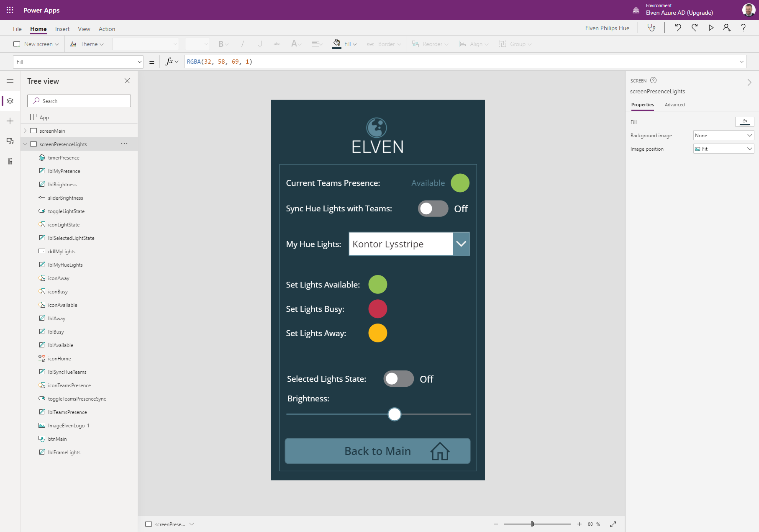Image resolution: width=759 pixels, height=532 pixels.
Task: Zoom out with the minus icon
Action: pyautogui.click(x=496, y=524)
